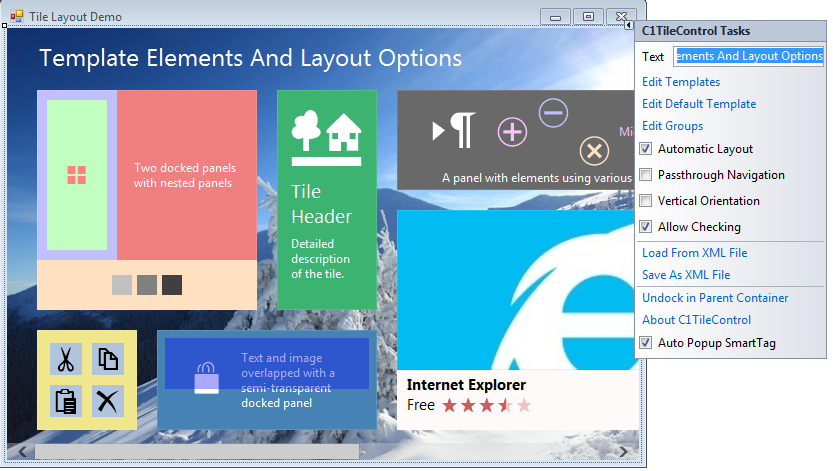This screenshot has width=833, height=471.
Task: Open the Edit Templates link
Action: [x=681, y=82]
